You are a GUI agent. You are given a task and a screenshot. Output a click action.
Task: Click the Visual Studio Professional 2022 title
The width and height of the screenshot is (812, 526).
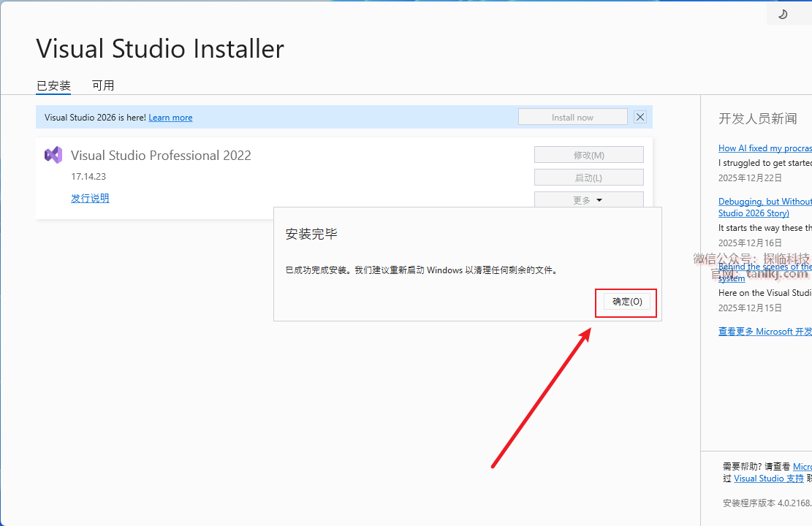coord(161,156)
